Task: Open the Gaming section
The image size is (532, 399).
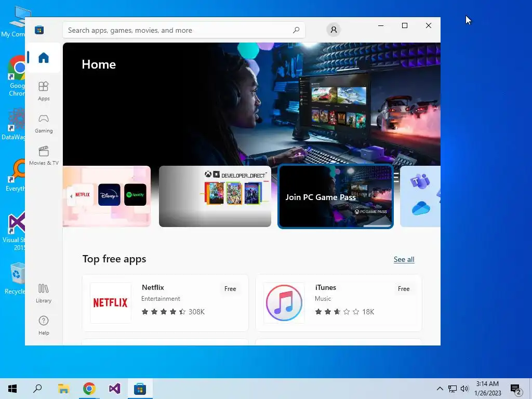Action: click(x=44, y=124)
